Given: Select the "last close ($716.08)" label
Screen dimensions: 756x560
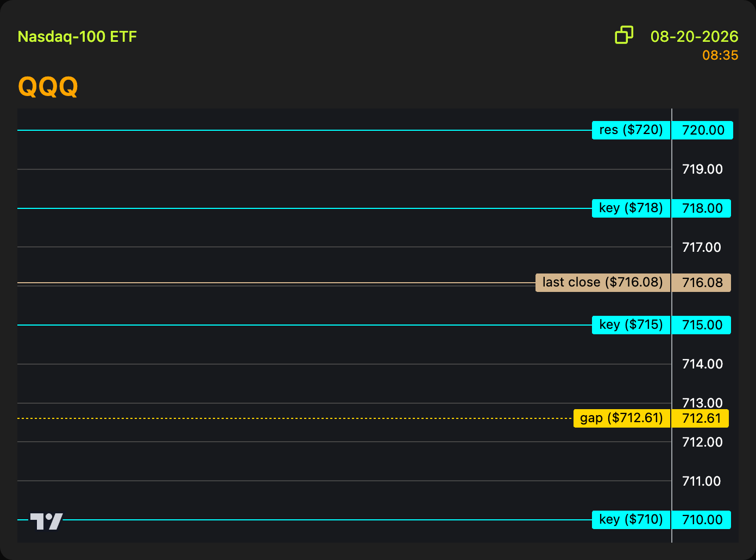Looking at the screenshot, I should point(603,283).
